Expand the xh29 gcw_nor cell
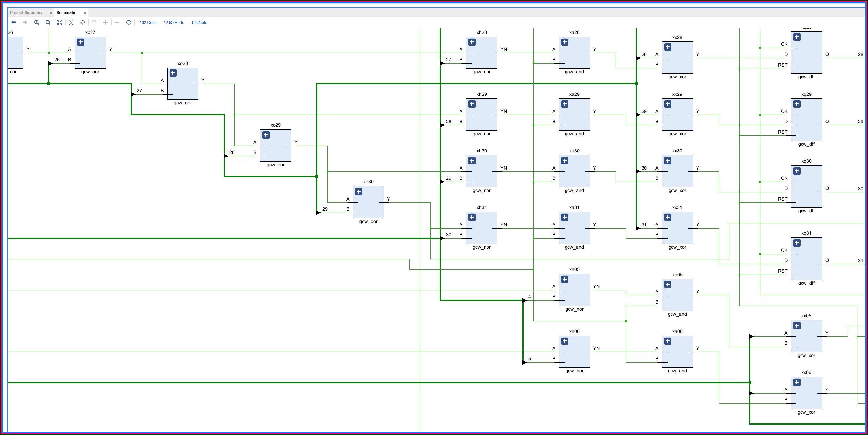The width and height of the screenshot is (868, 435). pyautogui.click(x=472, y=104)
